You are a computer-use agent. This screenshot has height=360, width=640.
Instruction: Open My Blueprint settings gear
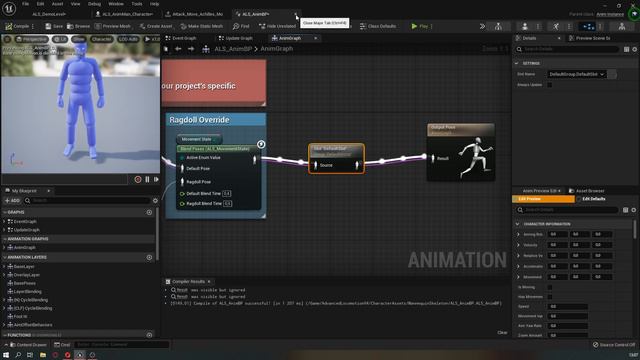155,200
